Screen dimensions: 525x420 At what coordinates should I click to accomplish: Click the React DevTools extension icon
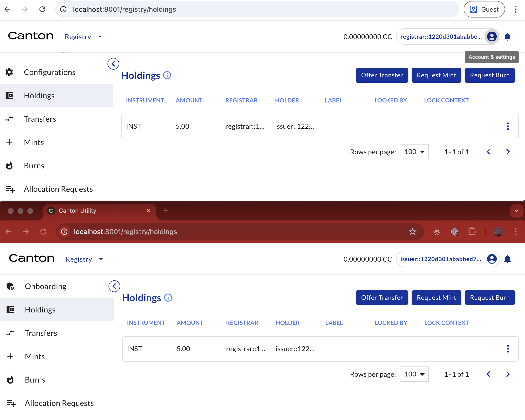437,231
